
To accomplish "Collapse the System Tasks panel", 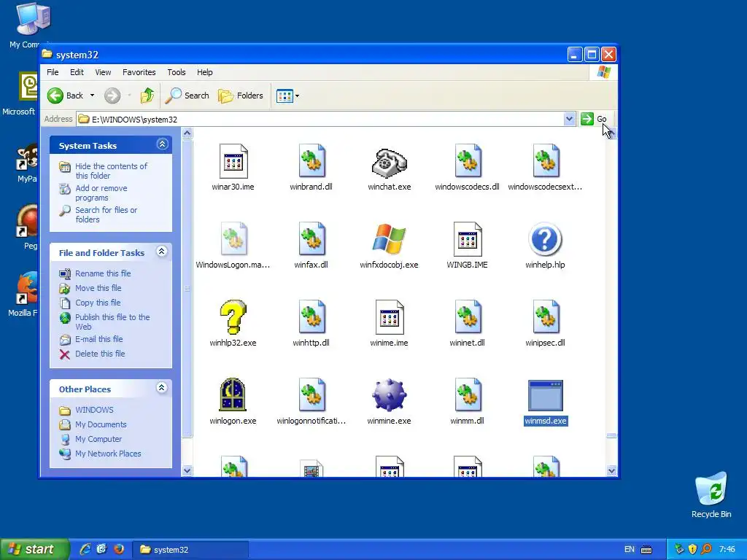I will pos(163,144).
